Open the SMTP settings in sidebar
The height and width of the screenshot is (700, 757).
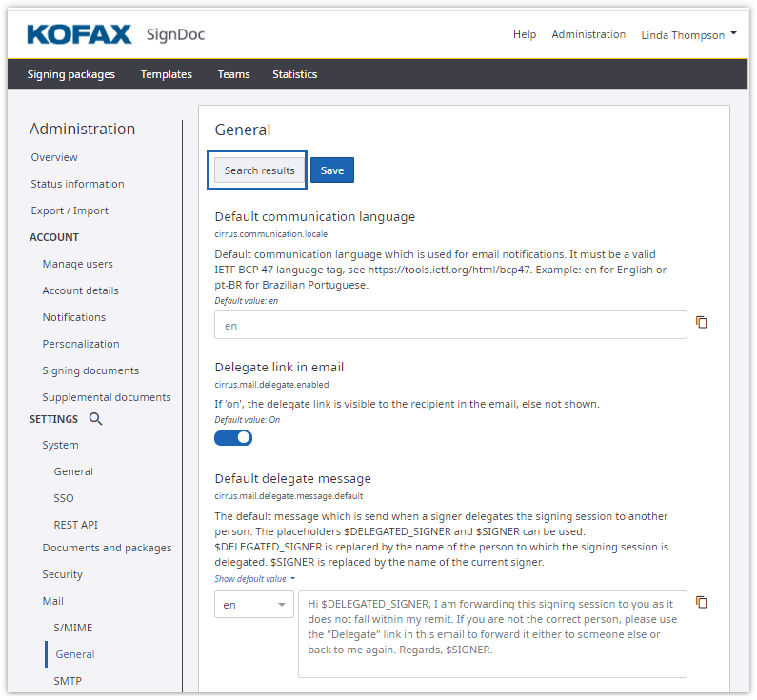point(70,681)
